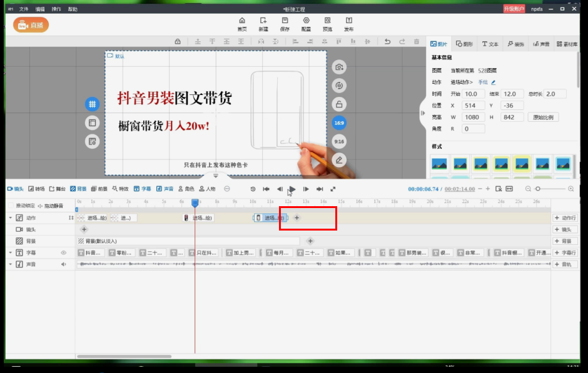Click the 保存 save icon
588x373 pixels.
(285, 24)
